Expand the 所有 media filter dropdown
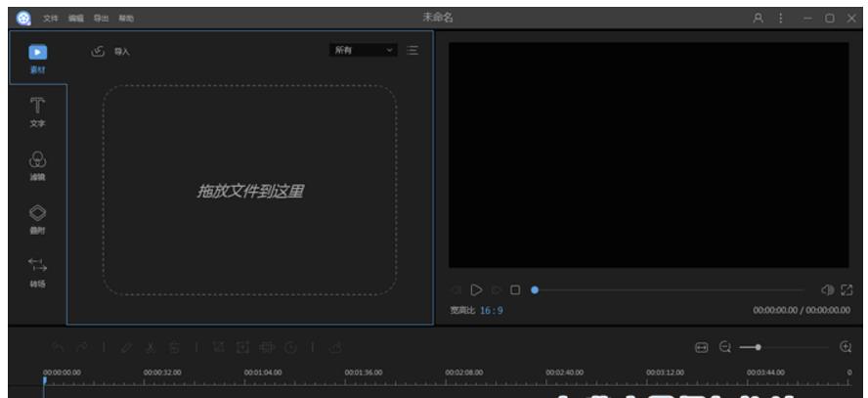This screenshot has height=398, width=868. [364, 51]
